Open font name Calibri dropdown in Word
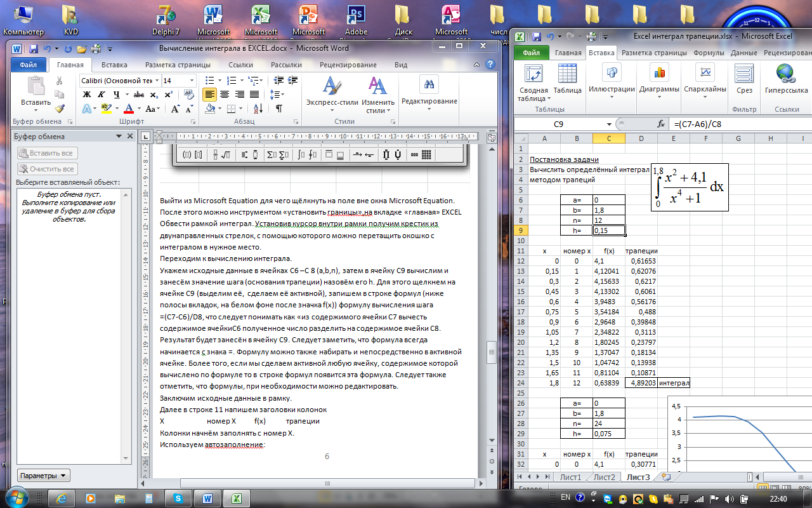Screen dimensions: 812x508 point(157,81)
